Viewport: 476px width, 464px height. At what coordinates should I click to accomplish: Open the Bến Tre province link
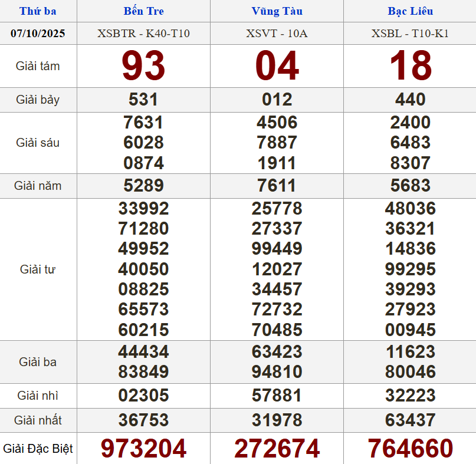143,11
